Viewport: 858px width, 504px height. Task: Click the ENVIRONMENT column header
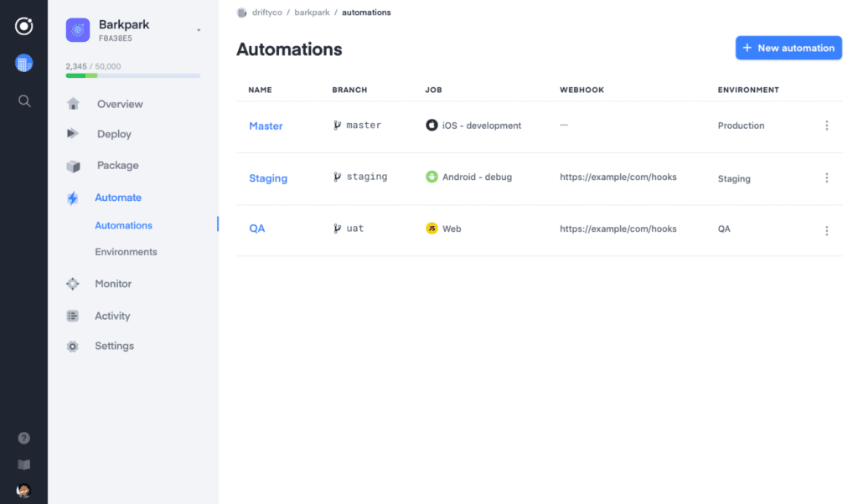[x=748, y=90]
